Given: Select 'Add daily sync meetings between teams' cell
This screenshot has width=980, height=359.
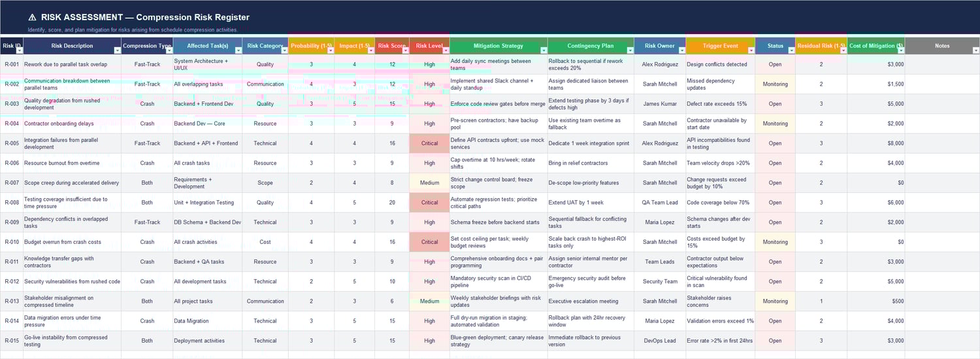Looking at the screenshot, I should tap(498, 64).
